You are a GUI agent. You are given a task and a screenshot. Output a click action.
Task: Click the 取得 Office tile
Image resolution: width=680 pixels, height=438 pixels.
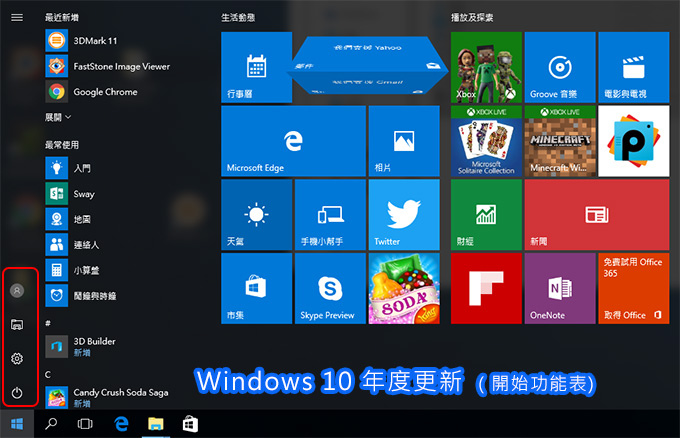point(634,289)
